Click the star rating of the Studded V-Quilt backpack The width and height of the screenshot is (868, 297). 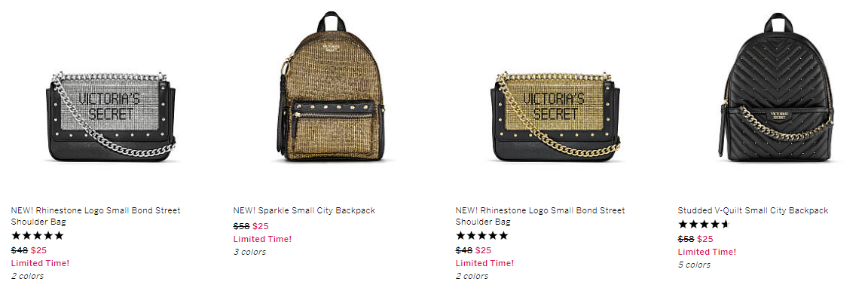[x=704, y=225]
